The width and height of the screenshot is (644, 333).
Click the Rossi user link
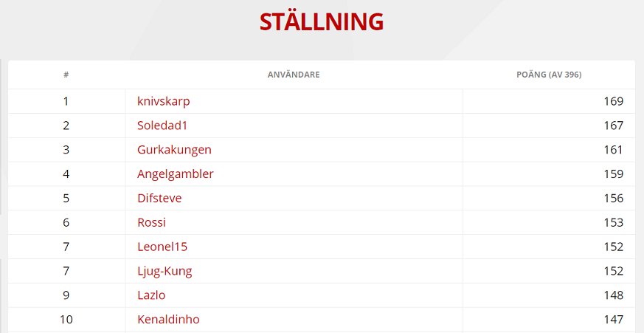[151, 222]
